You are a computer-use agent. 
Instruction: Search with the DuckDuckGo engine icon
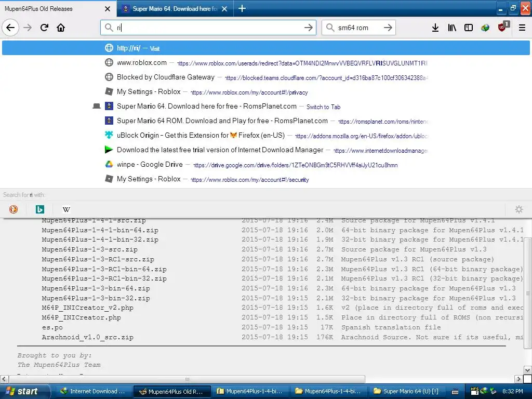pos(14,209)
